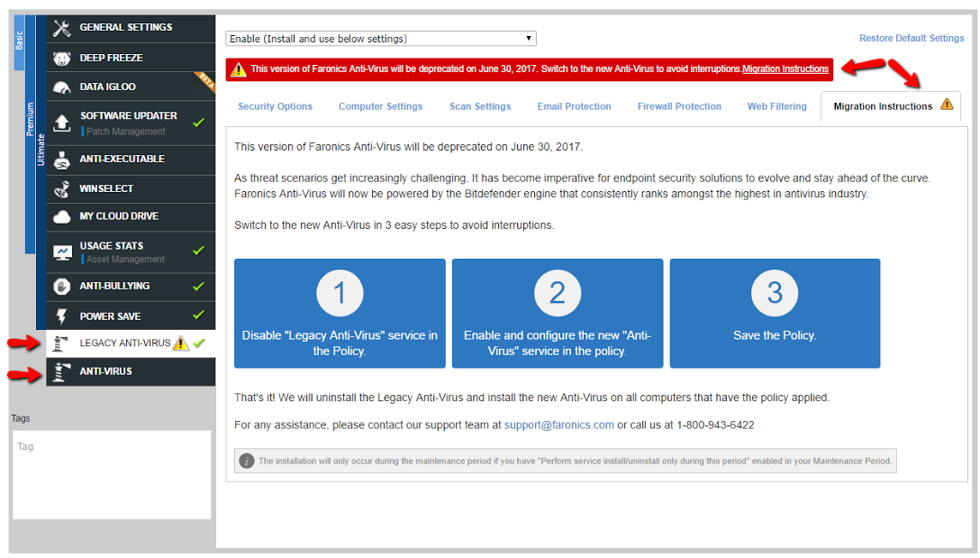This screenshot has height=558, width=980.
Task: Toggle the Software Updater green checkmark
Action: point(199,123)
